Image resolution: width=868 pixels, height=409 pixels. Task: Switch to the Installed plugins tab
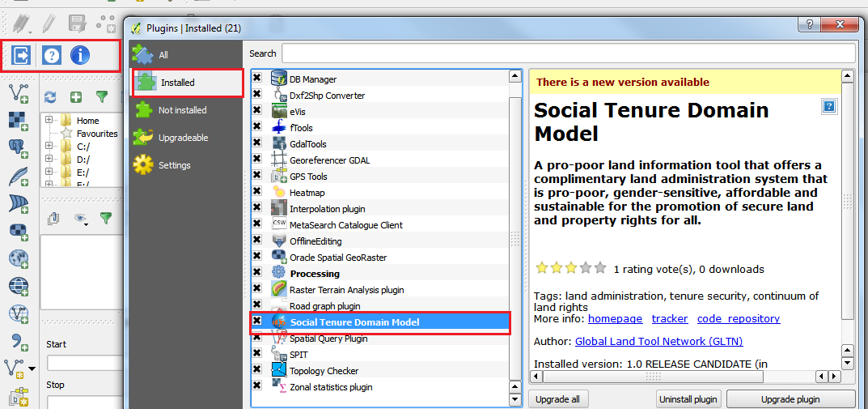187,83
